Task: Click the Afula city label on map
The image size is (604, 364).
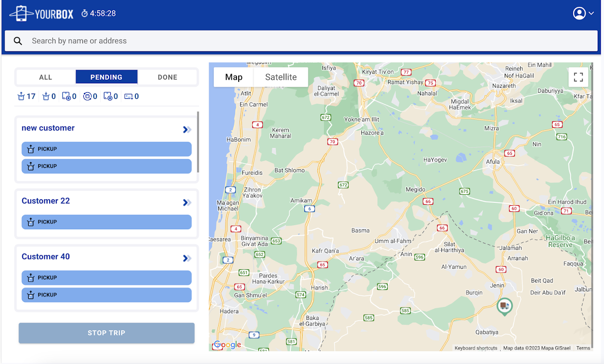Action: pyautogui.click(x=493, y=162)
